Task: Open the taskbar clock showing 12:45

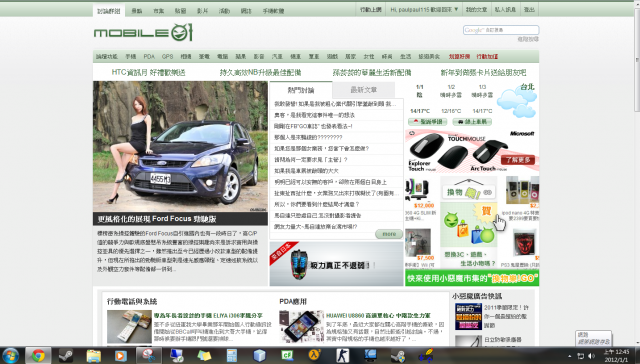Action: (616, 355)
